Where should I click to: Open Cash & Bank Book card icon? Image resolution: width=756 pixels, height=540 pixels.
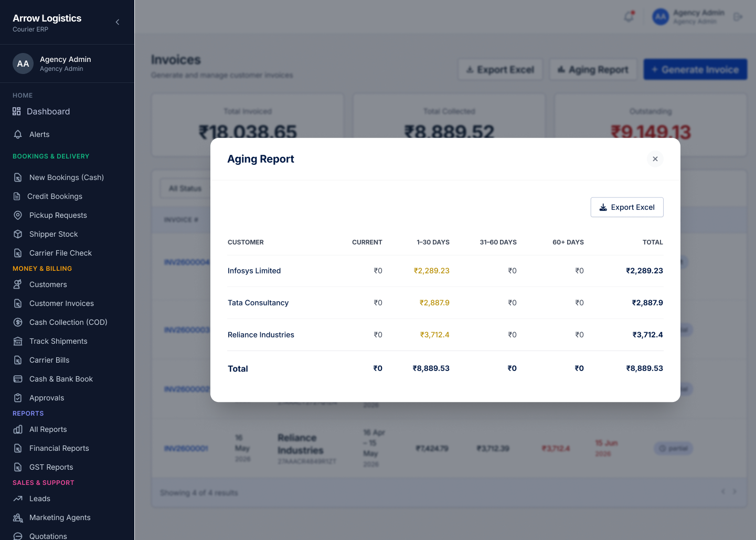(x=18, y=379)
